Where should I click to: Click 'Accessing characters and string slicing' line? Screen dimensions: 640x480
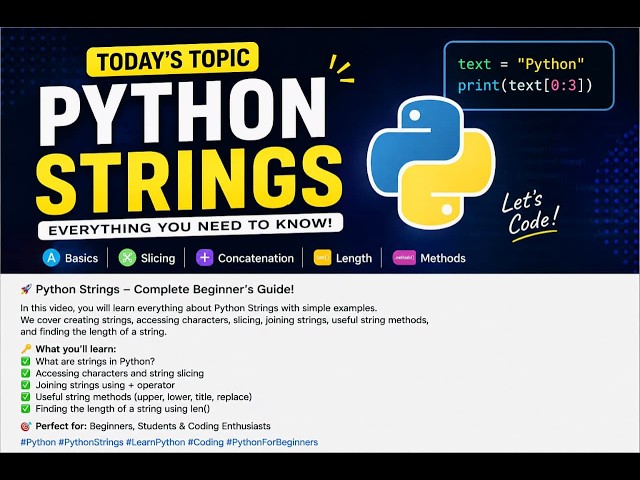click(x=120, y=373)
